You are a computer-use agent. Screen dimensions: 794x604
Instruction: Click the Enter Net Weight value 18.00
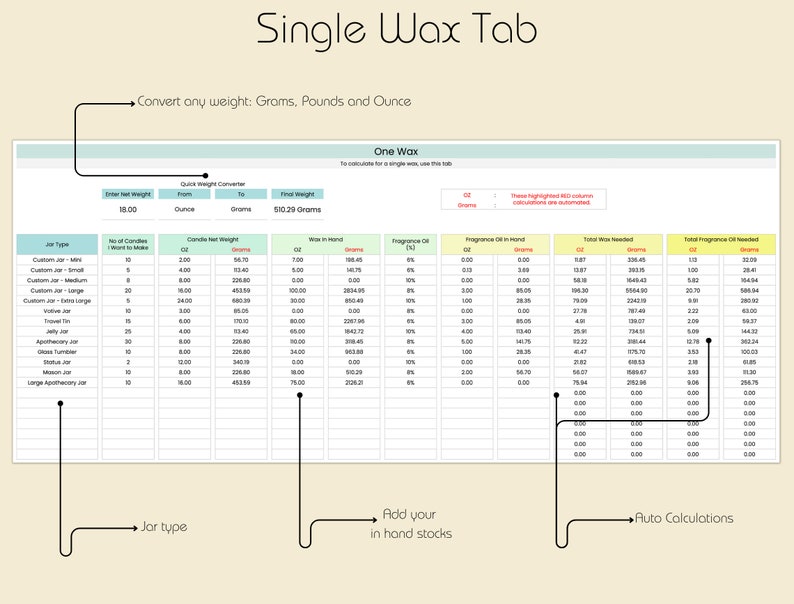(x=128, y=210)
